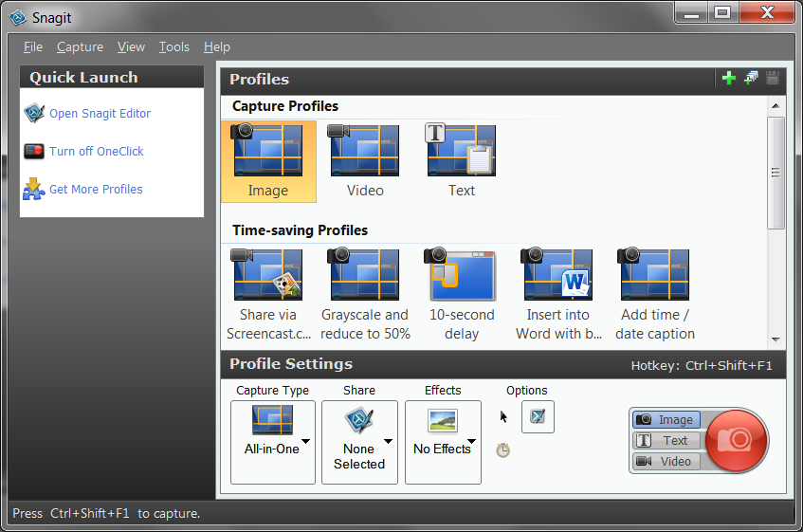Image resolution: width=803 pixels, height=532 pixels.
Task: Open the Help menu
Action: tap(216, 47)
